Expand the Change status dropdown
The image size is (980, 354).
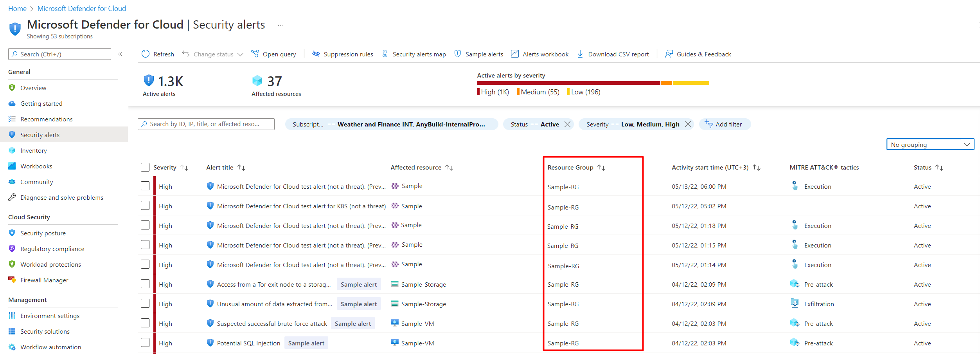[240, 54]
